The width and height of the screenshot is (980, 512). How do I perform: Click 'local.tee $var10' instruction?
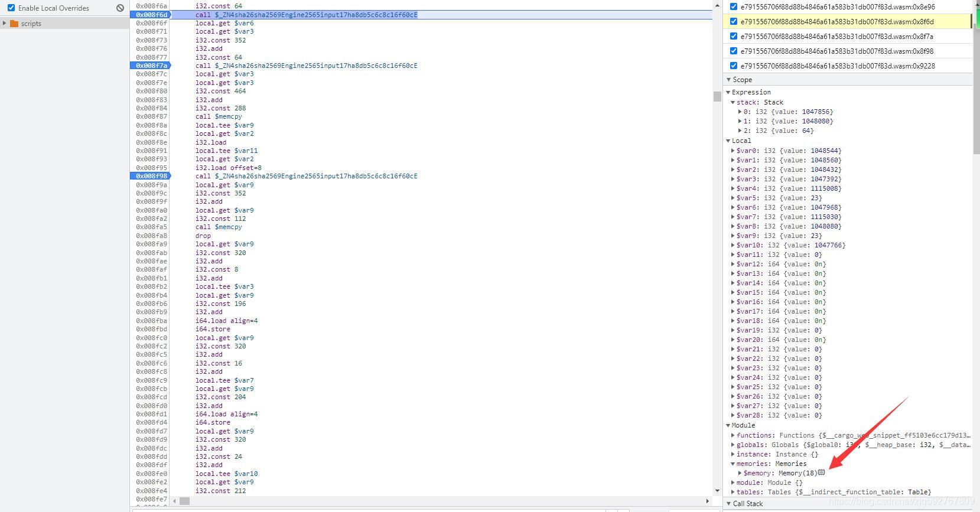226,474
